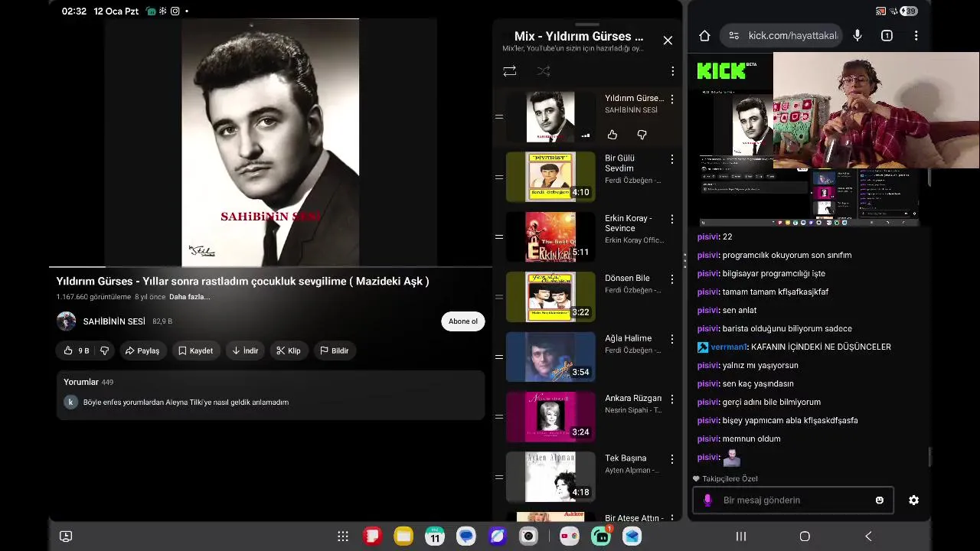Open options for Dönsen Bile
The width and height of the screenshot is (980, 551).
(x=672, y=279)
